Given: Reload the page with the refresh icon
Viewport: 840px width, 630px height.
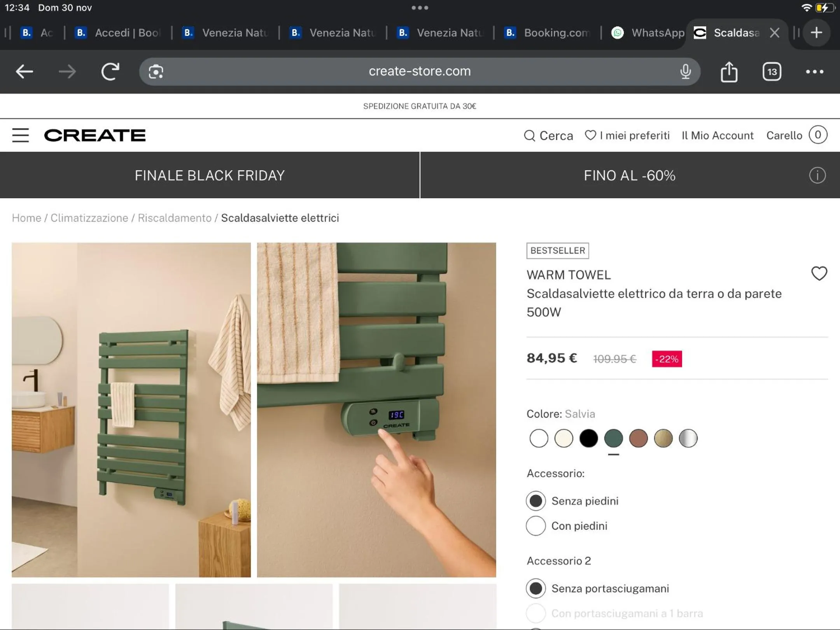Looking at the screenshot, I should pos(110,72).
